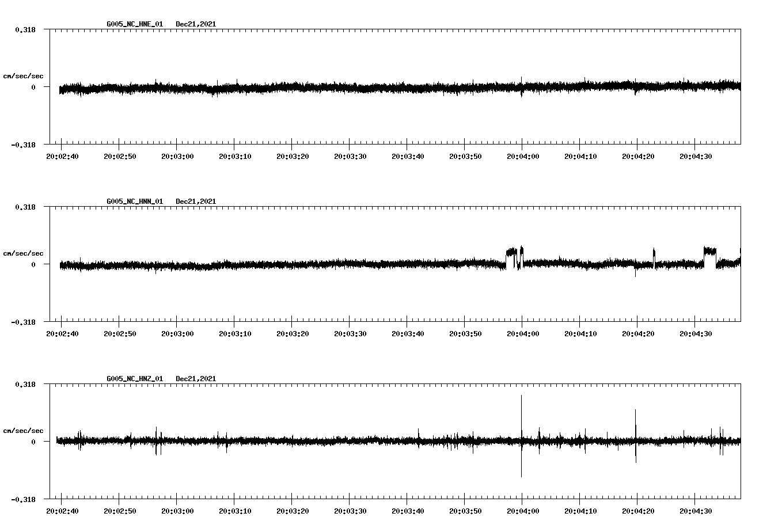The width and height of the screenshot is (782, 532).
Task: Click the 20:04:20 time label under HNZ plot
Action: tap(638, 511)
